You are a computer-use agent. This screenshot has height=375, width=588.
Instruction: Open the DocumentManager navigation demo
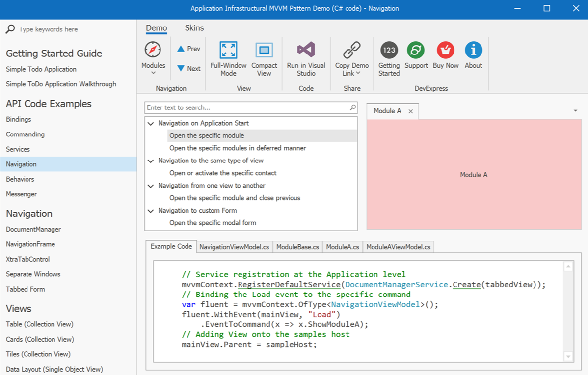pos(33,229)
